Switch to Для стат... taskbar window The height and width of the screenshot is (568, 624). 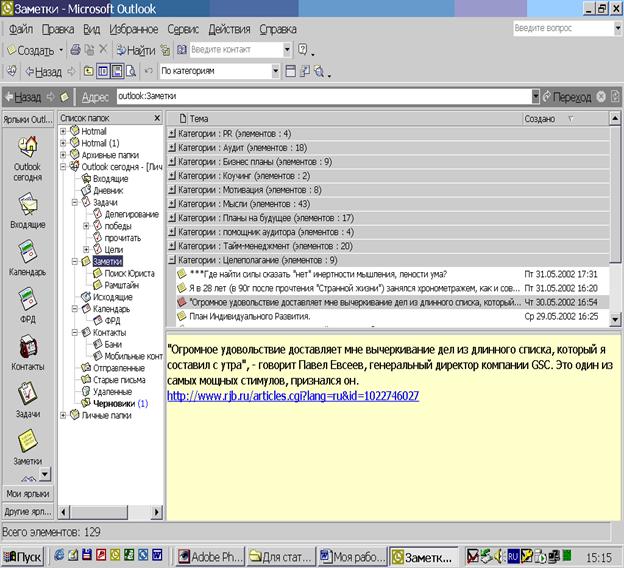pos(281,556)
